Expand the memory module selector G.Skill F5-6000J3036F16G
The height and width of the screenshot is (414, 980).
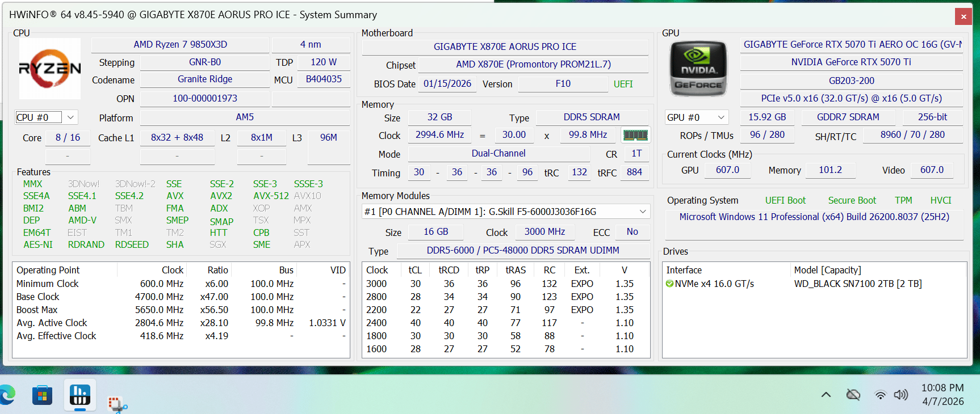click(506, 212)
